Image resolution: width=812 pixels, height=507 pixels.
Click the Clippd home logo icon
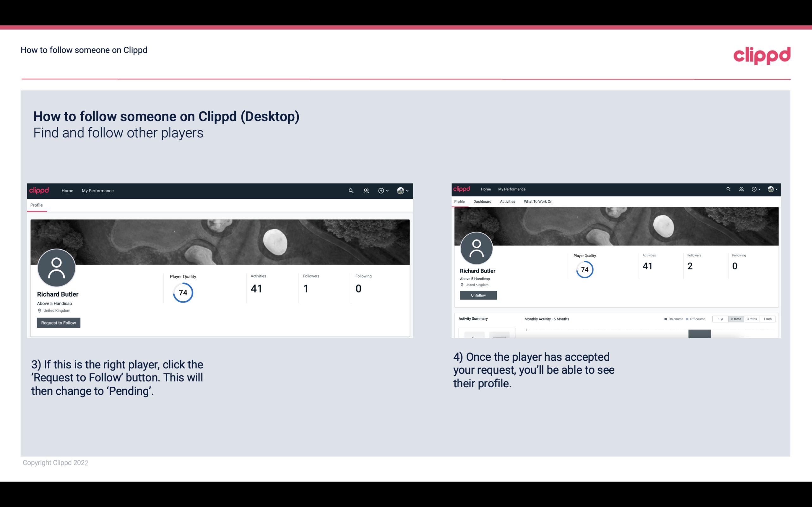click(762, 55)
